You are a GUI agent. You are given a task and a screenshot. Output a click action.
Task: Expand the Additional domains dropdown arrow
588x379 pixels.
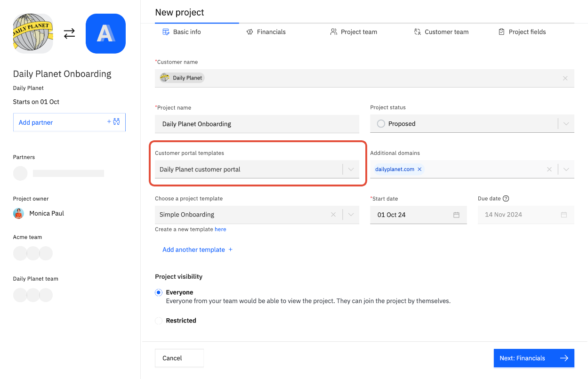pos(566,169)
